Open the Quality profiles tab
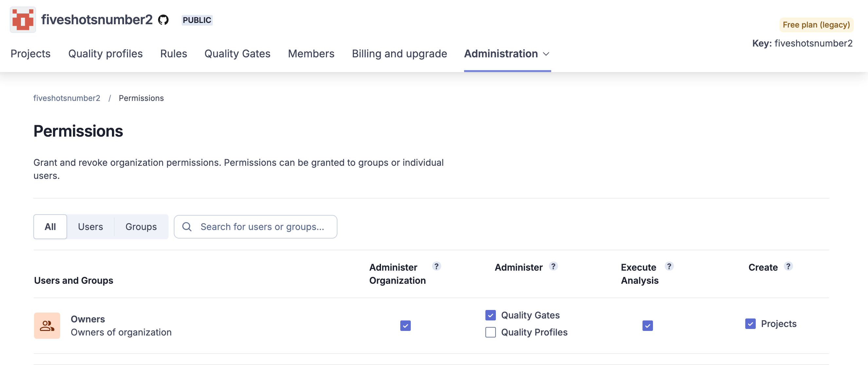Viewport: 868px width, 365px height. pyautogui.click(x=105, y=54)
